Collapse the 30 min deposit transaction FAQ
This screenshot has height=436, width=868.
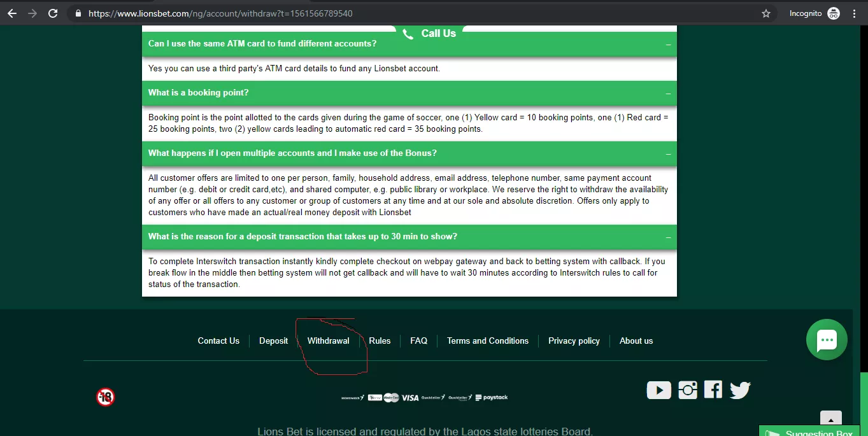click(x=667, y=236)
